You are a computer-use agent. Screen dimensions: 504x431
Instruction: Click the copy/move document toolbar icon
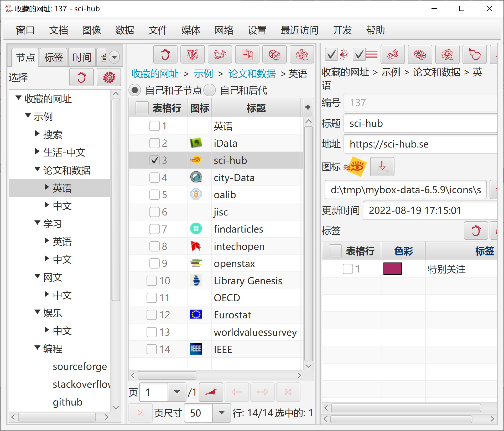247,55
